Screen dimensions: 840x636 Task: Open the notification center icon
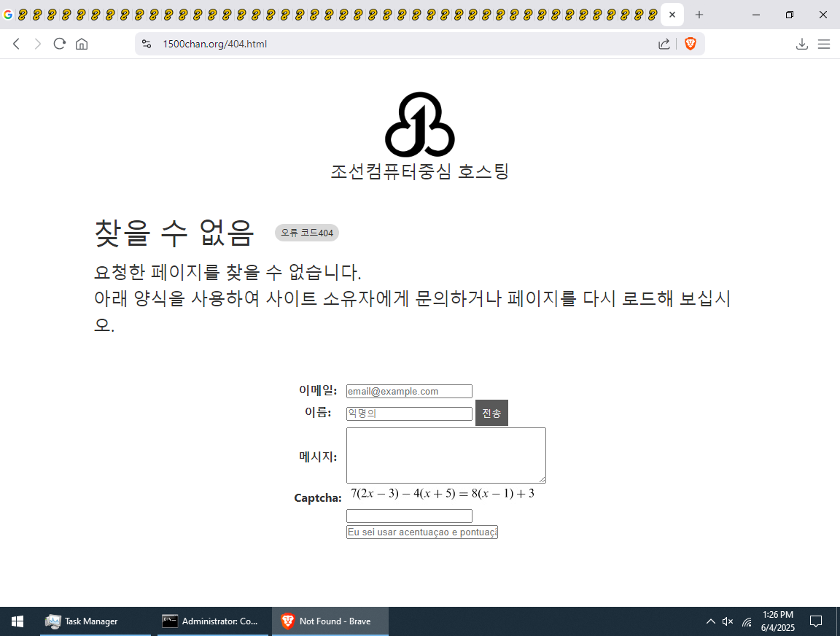click(815, 621)
